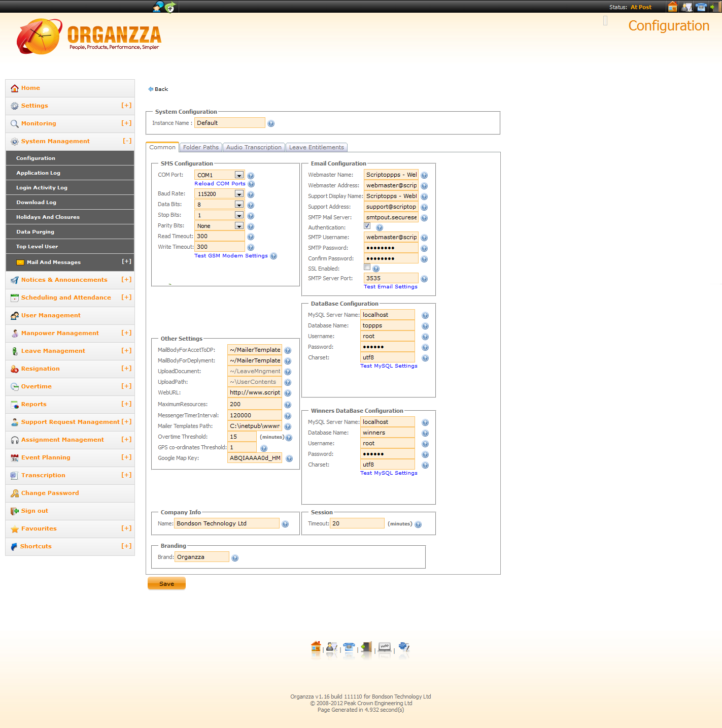Click help icon beside Instance Name
The image size is (722, 728).
(x=271, y=123)
